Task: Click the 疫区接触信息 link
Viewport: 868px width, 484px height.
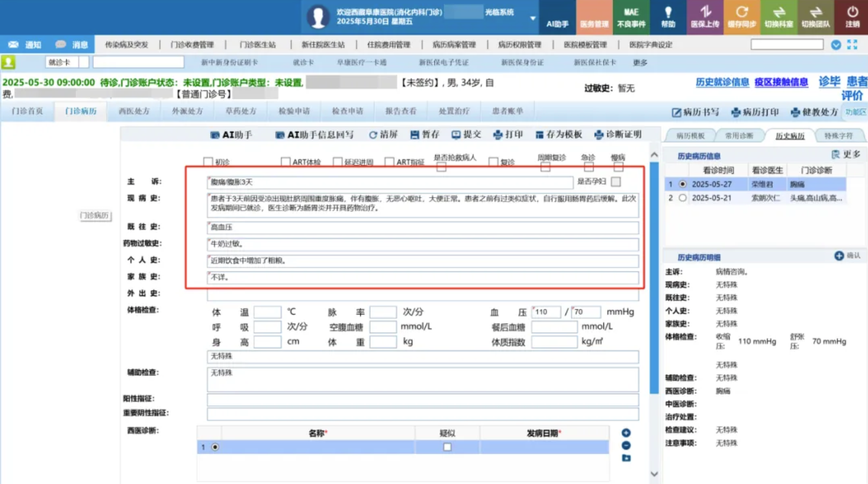Action: tap(781, 82)
